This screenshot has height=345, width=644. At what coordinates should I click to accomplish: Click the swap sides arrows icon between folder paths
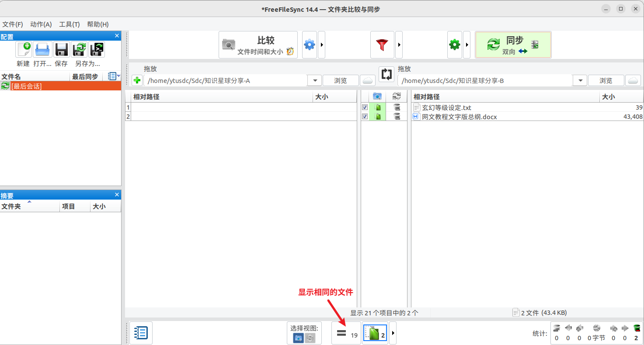386,74
